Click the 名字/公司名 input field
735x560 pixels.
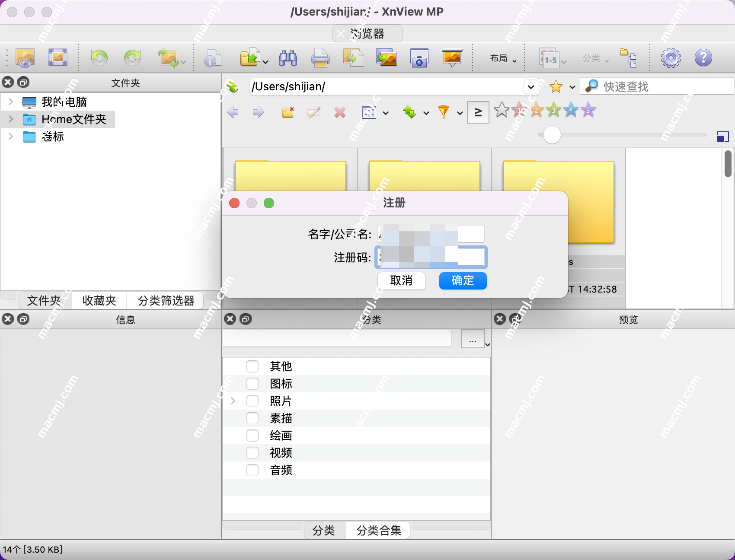[431, 234]
